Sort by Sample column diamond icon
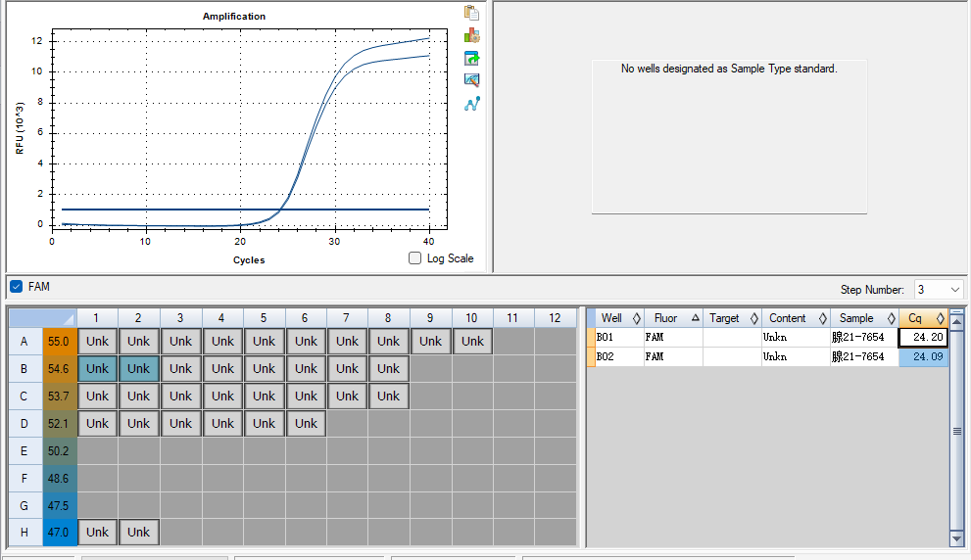The height and width of the screenshot is (560, 971). pyautogui.click(x=891, y=318)
